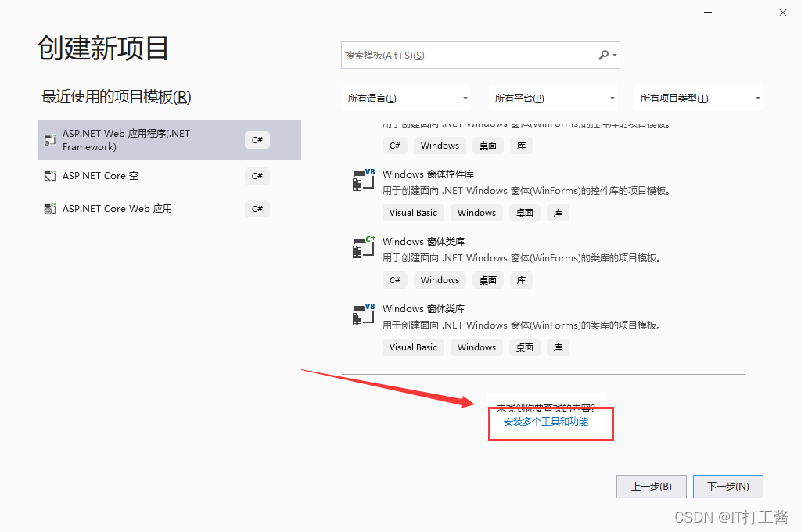Viewport: 801px width, 532px height.
Task: Click 库 tag under Windows 窗体控件库
Action: coord(558,213)
